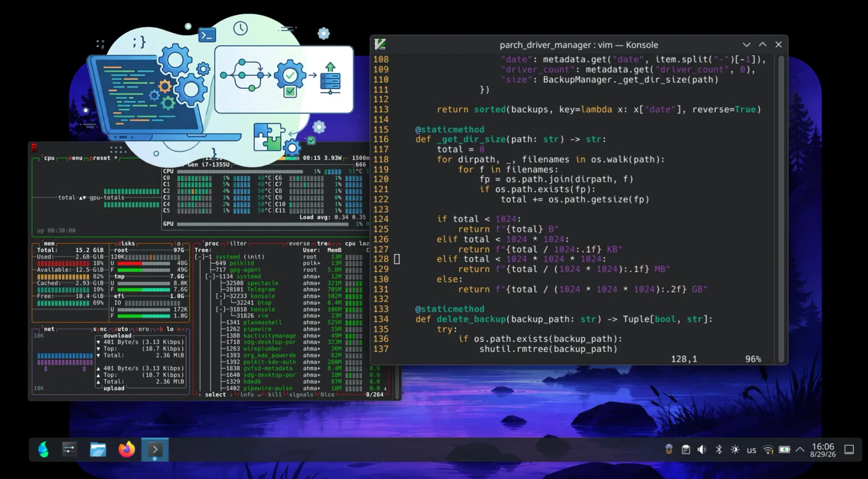Screen dimensions: 868x479
Task: Launch Firefox from the taskbar
Action: click(x=127, y=450)
